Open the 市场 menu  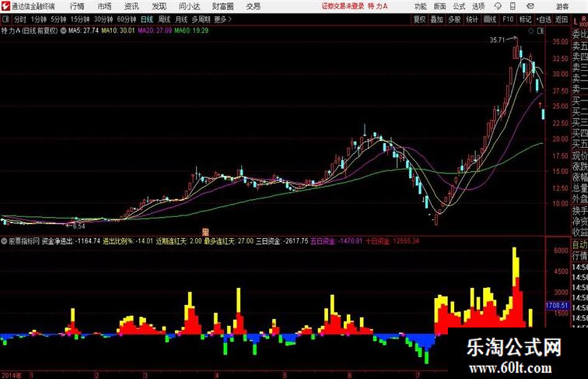pyautogui.click(x=105, y=6)
